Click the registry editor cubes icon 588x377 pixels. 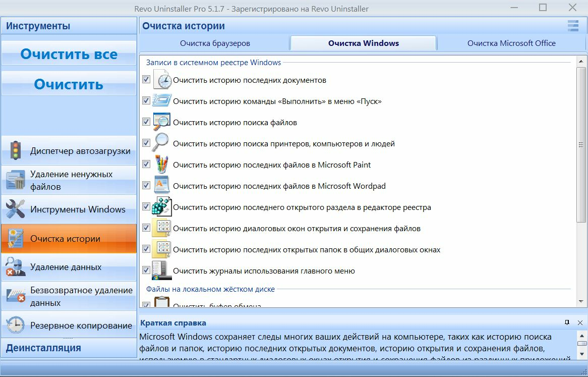162,207
